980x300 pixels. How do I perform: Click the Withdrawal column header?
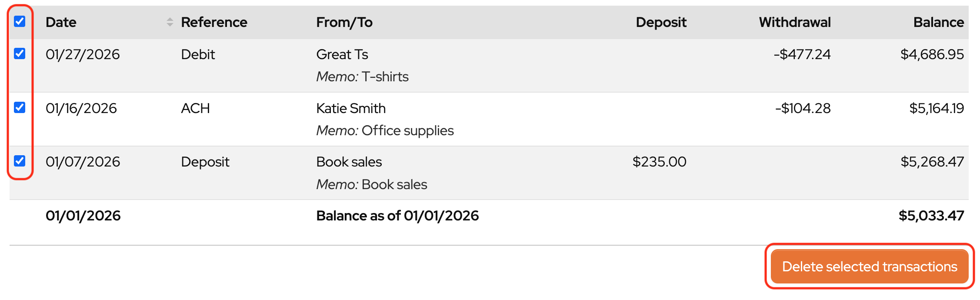(794, 22)
